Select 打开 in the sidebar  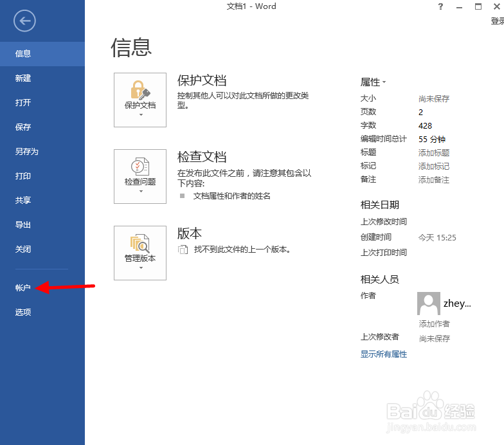42,103
